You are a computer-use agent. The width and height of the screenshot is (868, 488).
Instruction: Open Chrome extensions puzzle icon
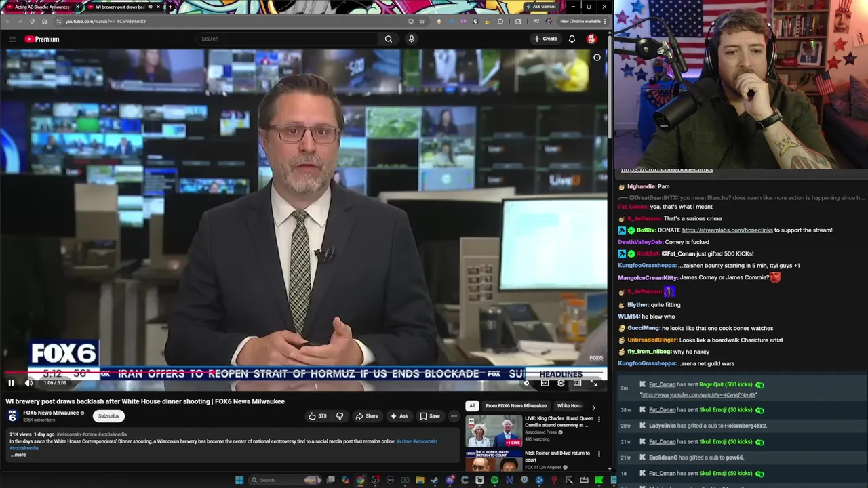[x=500, y=21]
